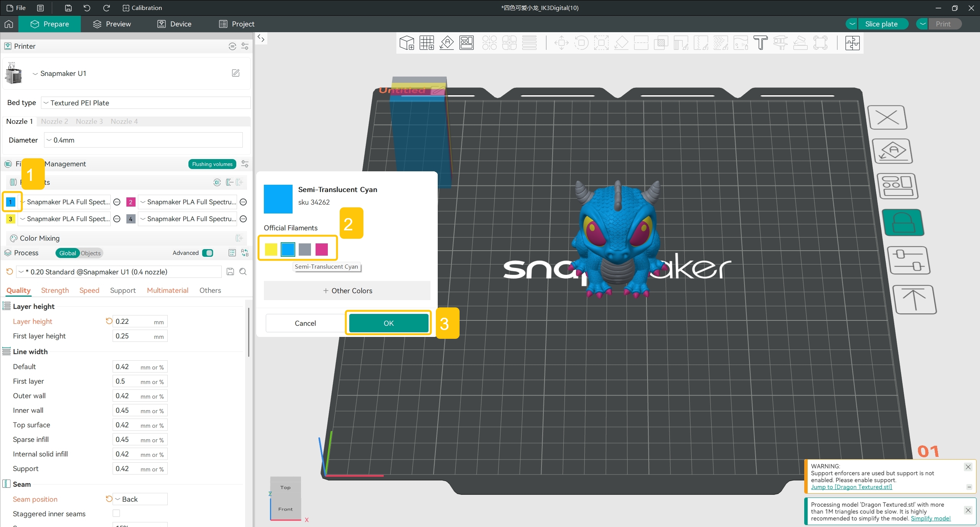Enable Staggered inner seams checkbox
The height and width of the screenshot is (527, 980).
[116, 513]
